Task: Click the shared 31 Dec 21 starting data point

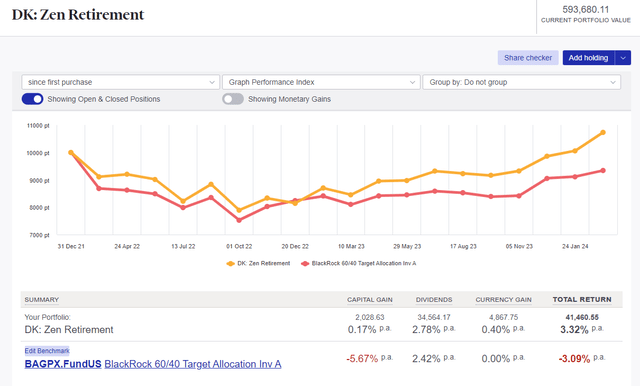Action: point(71,153)
